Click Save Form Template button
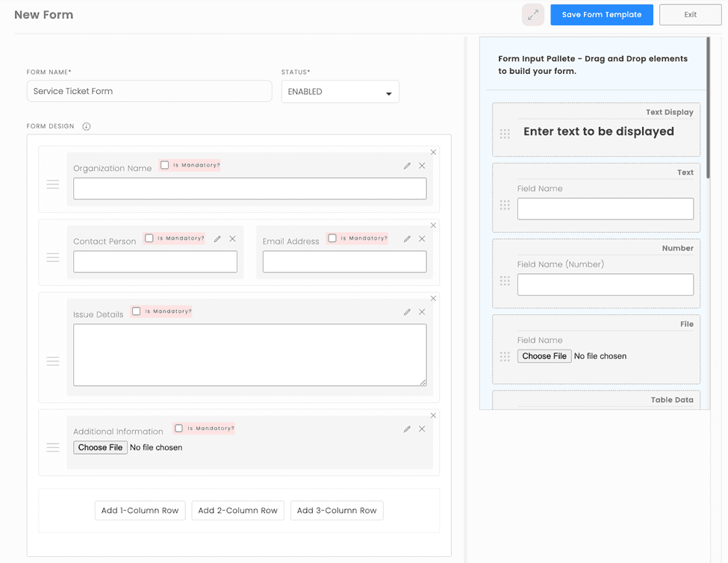728x563 pixels. pyautogui.click(x=601, y=15)
